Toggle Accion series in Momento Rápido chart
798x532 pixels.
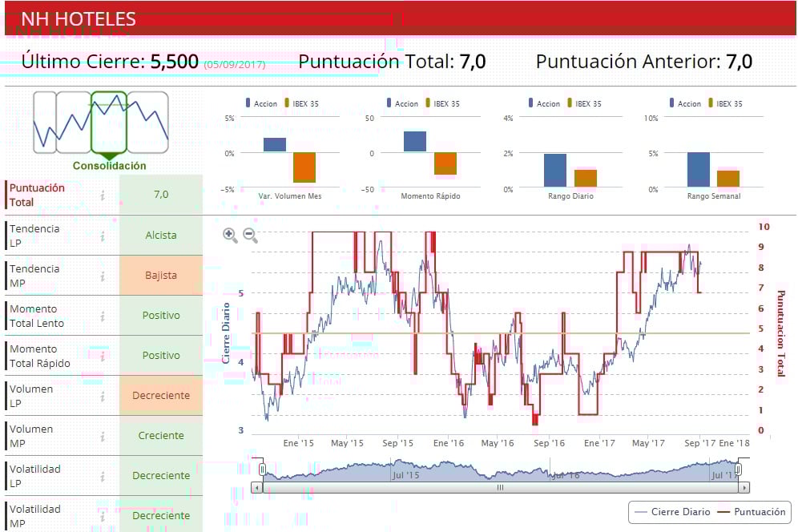click(402, 103)
